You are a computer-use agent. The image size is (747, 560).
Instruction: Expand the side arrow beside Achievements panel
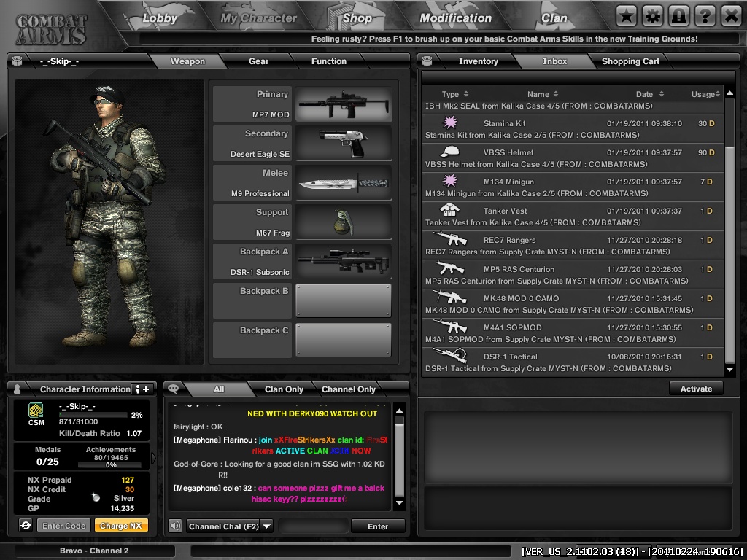pyautogui.click(x=153, y=458)
